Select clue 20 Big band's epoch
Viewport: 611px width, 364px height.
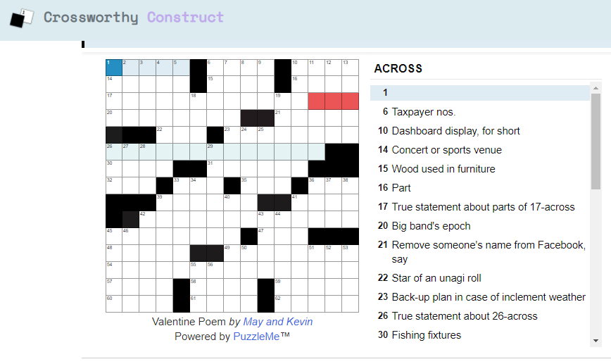click(431, 226)
